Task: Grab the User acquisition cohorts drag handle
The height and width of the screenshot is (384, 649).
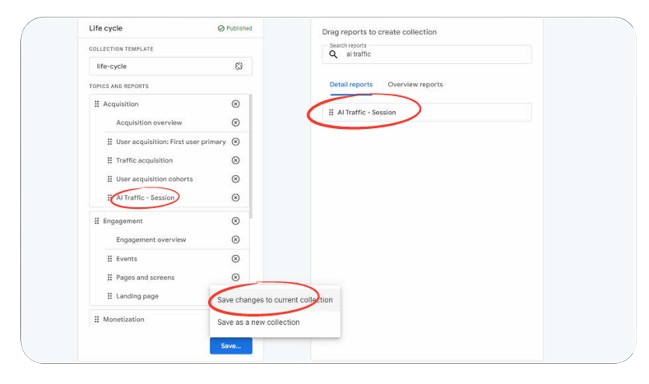Action: pyautogui.click(x=110, y=179)
